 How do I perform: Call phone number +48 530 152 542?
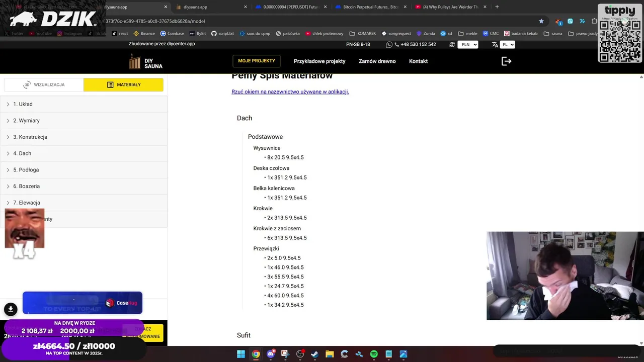pyautogui.click(x=418, y=45)
